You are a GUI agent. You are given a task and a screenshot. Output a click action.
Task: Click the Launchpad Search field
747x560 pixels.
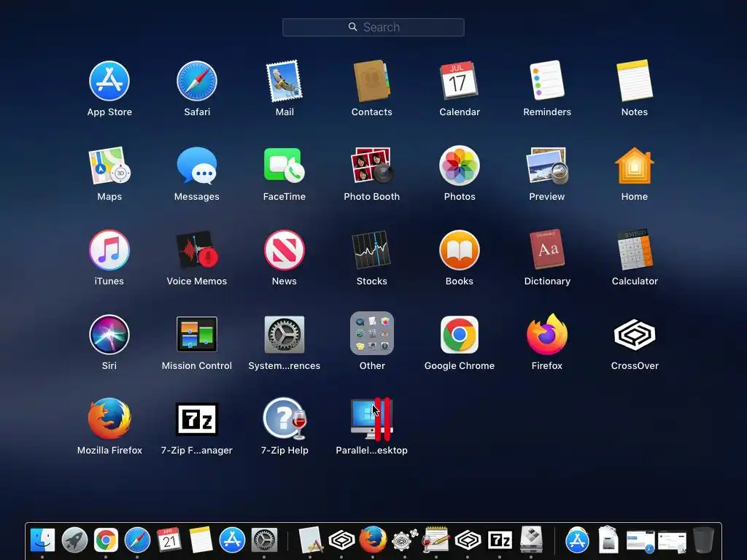pyautogui.click(x=373, y=27)
